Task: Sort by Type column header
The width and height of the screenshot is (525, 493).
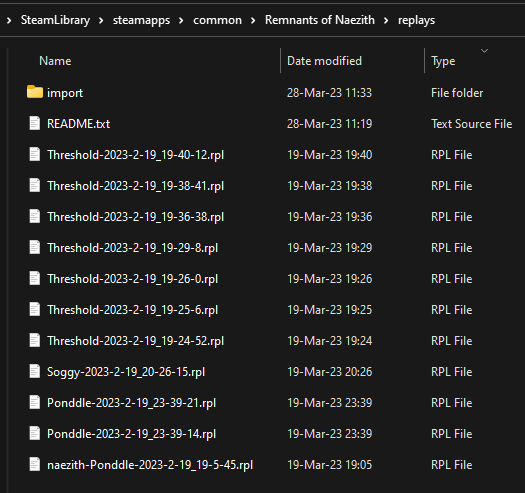Action: pos(443,61)
